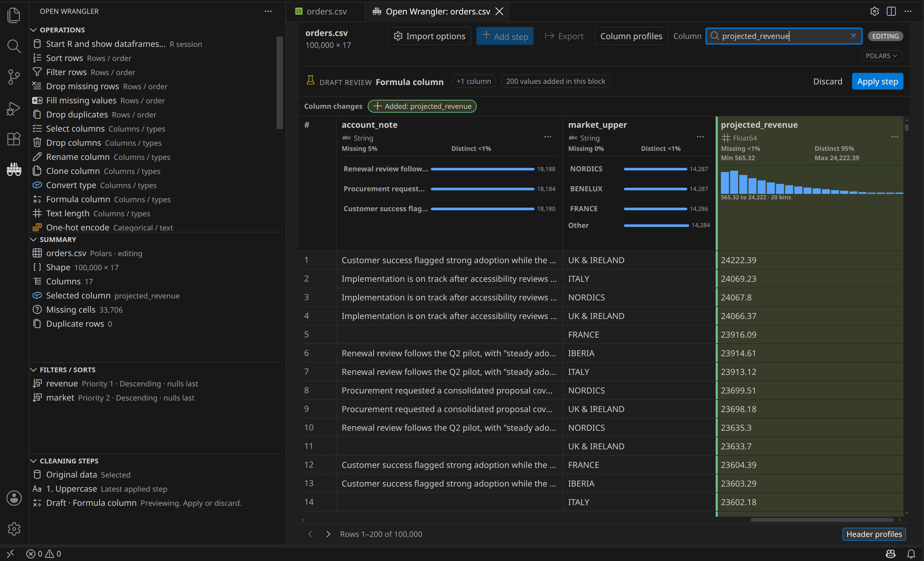Select the Sort rows operation
This screenshot has height=561, width=924.
pos(156,58)
